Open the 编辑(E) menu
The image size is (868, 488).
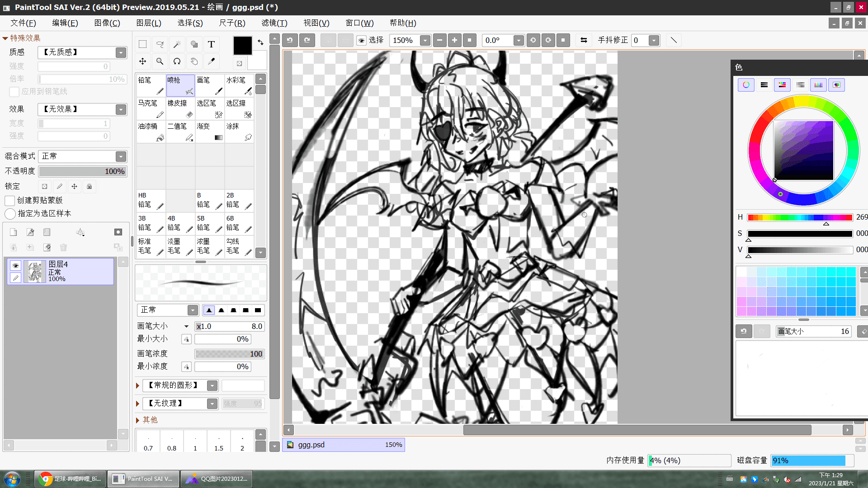click(x=65, y=23)
